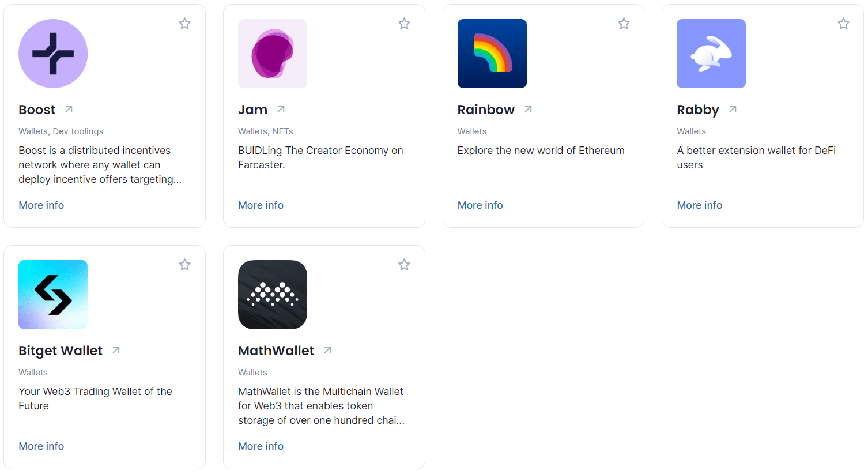
Task: Toggle the star on MathWallet card
Action: 404,265
